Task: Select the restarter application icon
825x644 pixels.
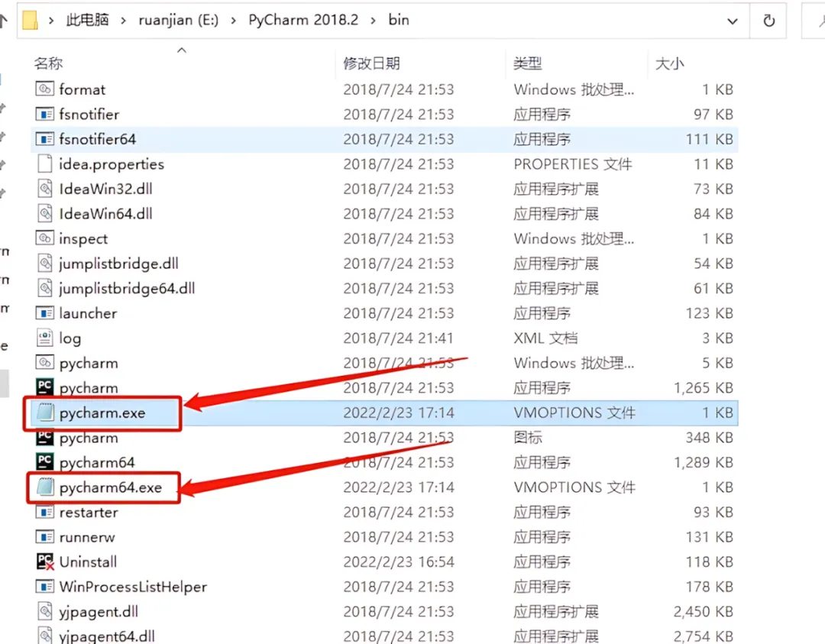Action: (x=45, y=512)
